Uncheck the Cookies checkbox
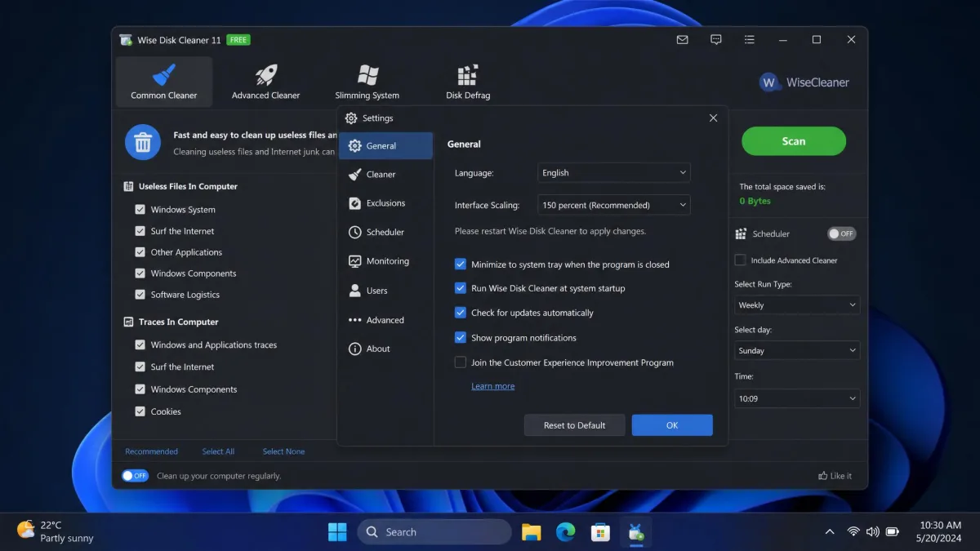Screen dimensions: 980x551 [140, 411]
